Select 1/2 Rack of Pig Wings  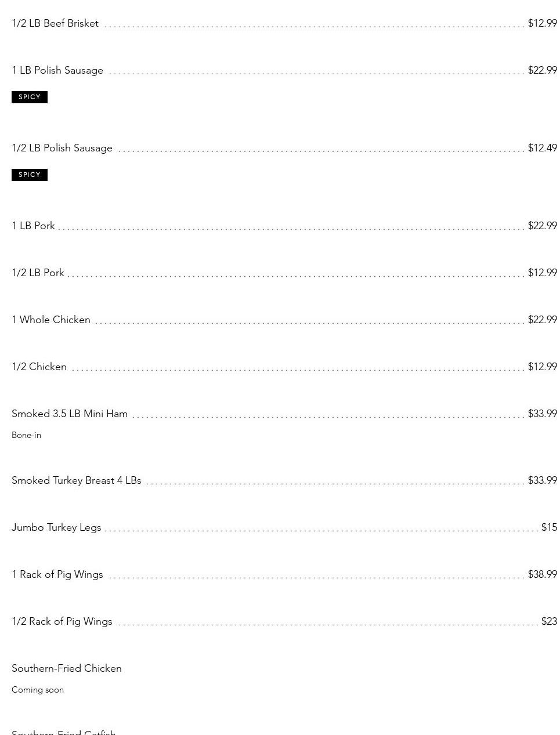[62, 621]
